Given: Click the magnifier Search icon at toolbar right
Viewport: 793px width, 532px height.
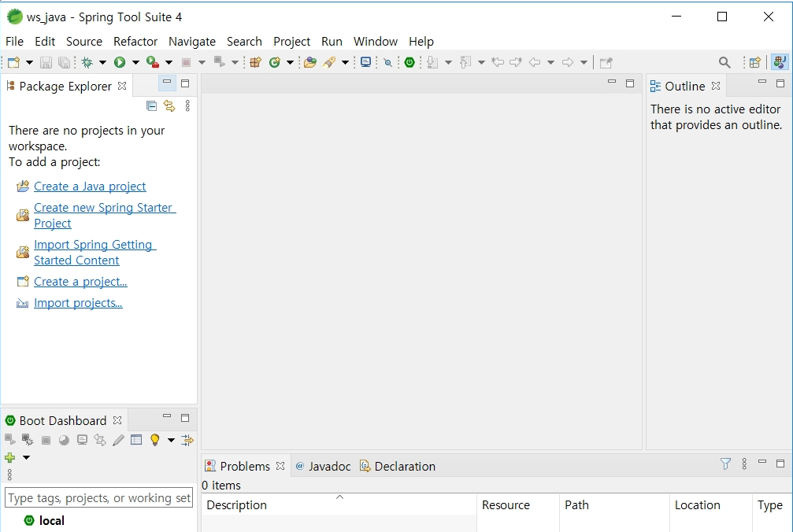Looking at the screenshot, I should tap(724, 62).
